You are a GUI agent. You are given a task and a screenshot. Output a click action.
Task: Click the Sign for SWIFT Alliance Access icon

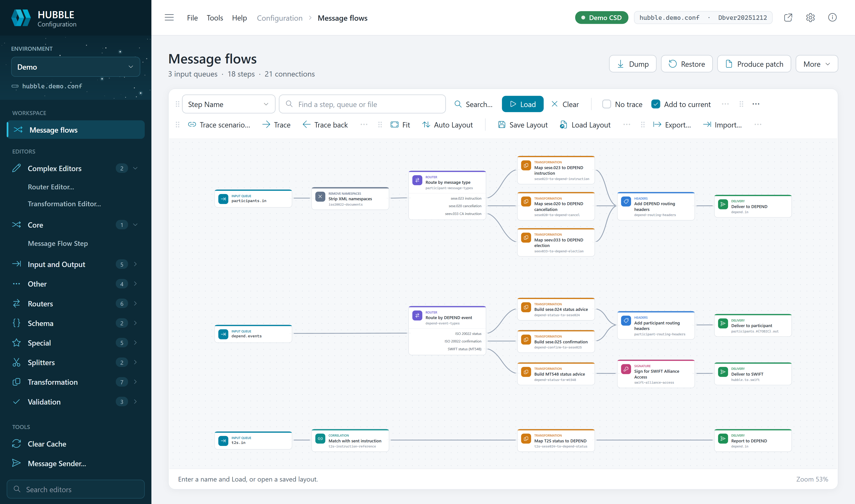click(626, 369)
